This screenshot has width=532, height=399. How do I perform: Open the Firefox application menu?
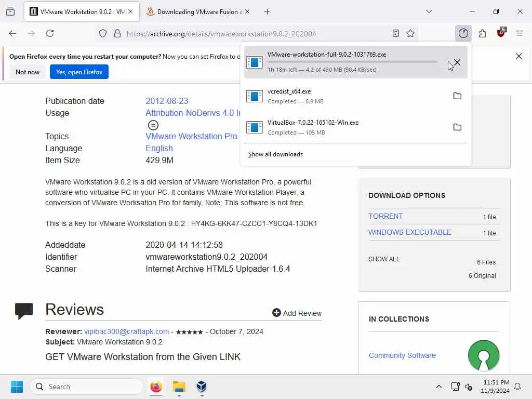[520, 33]
